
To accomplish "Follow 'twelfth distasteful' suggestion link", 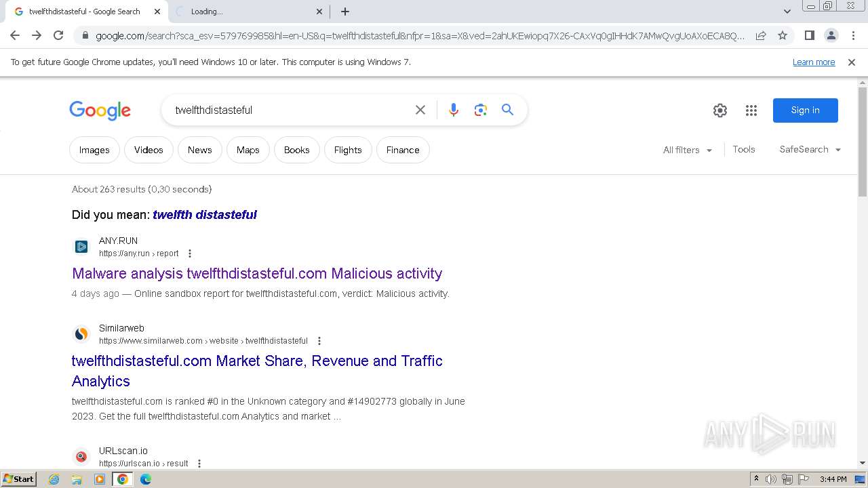I will [205, 215].
